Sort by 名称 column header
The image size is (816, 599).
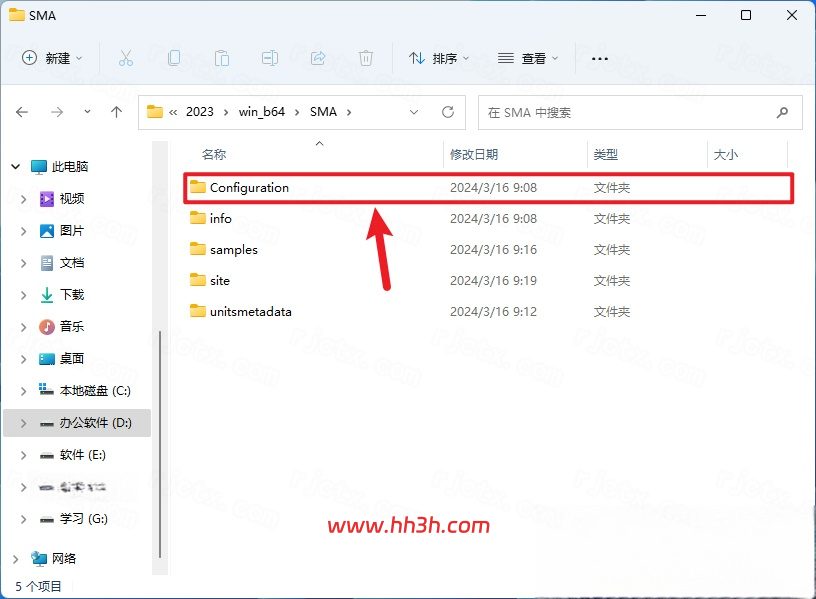[x=214, y=155]
